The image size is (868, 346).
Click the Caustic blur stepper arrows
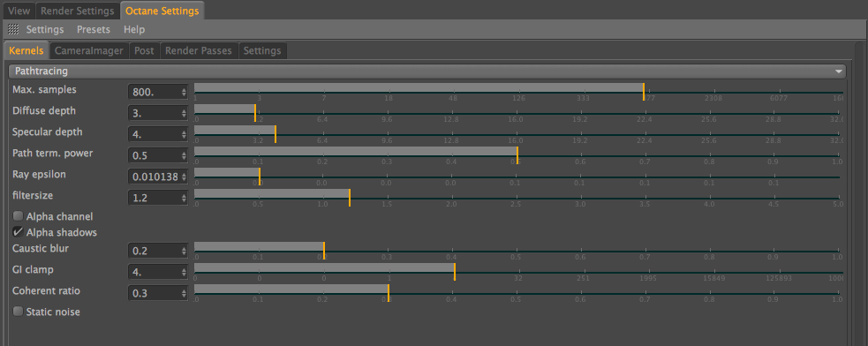184,251
